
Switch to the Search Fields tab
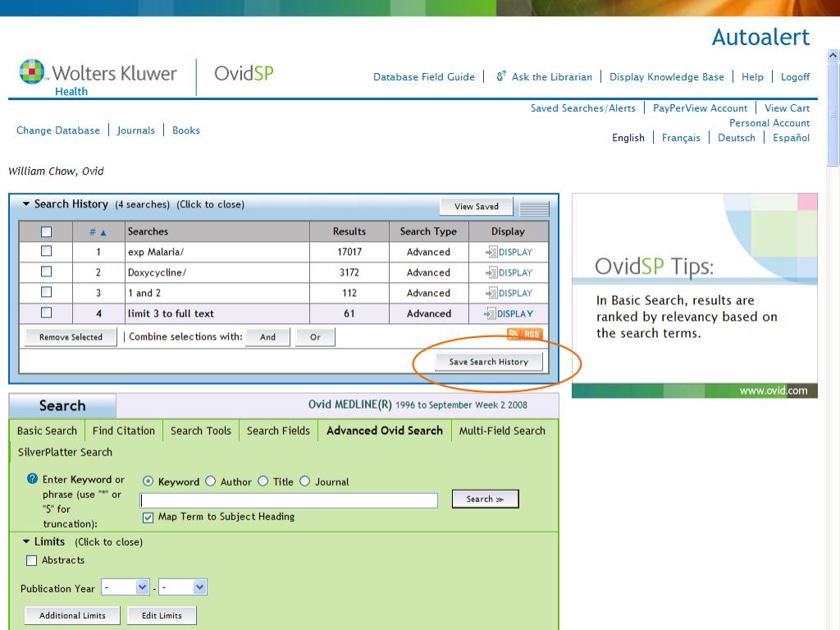click(279, 431)
